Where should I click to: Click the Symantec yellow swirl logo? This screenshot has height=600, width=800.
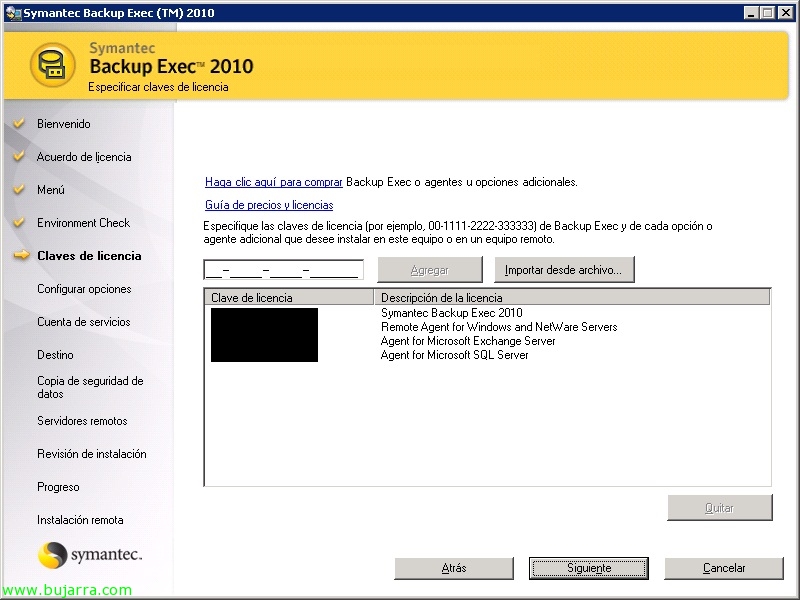tap(53, 555)
